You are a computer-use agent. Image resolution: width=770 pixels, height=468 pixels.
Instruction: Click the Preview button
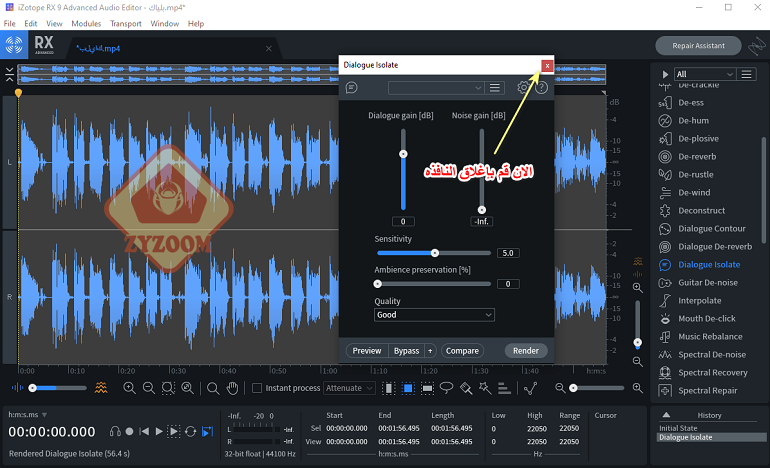click(367, 351)
